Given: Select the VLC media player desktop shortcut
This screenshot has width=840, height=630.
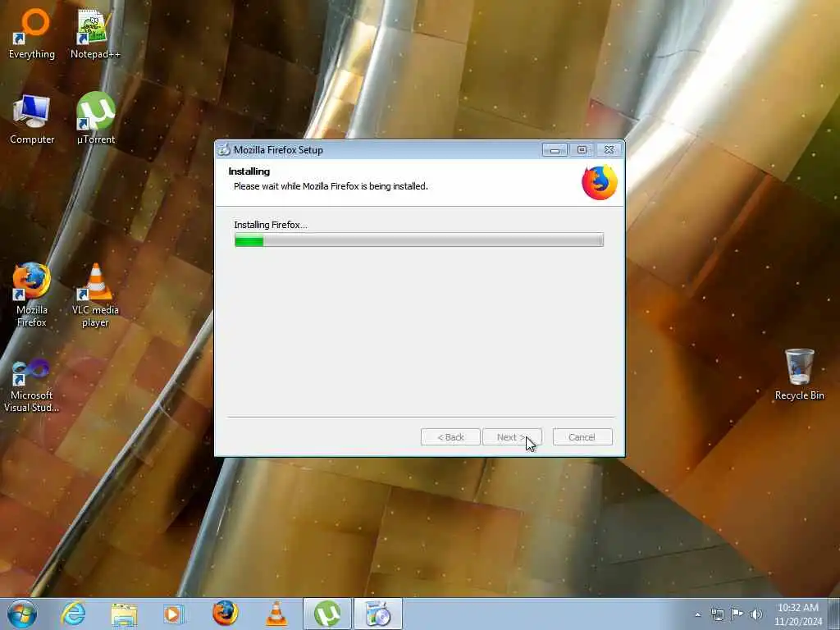Looking at the screenshot, I should pos(95,294).
